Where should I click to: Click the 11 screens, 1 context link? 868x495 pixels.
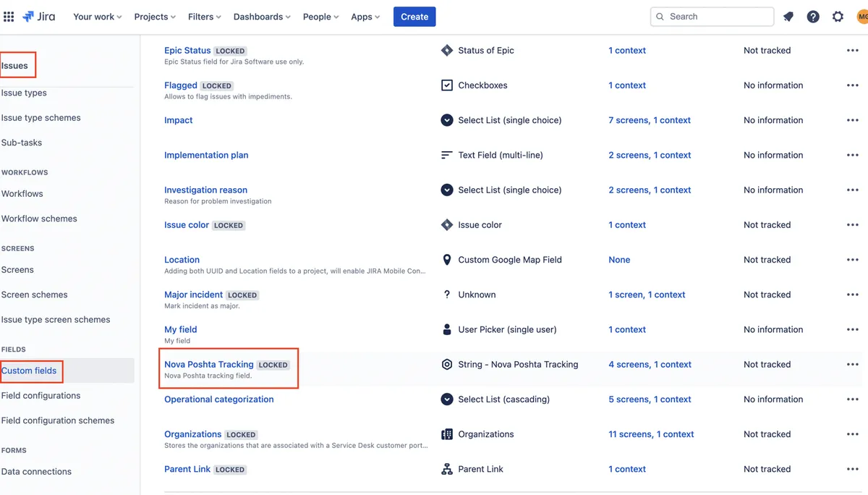click(x=651, y=434)
